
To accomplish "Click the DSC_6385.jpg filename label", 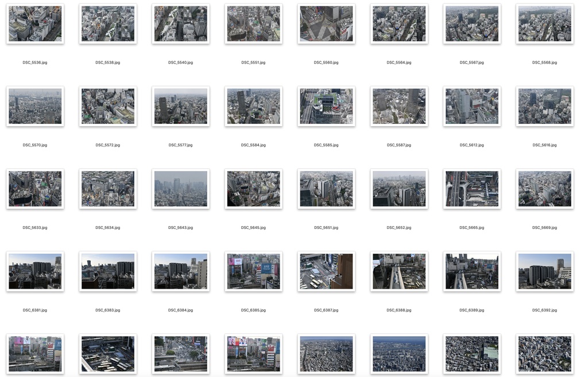I will (253, 310).
